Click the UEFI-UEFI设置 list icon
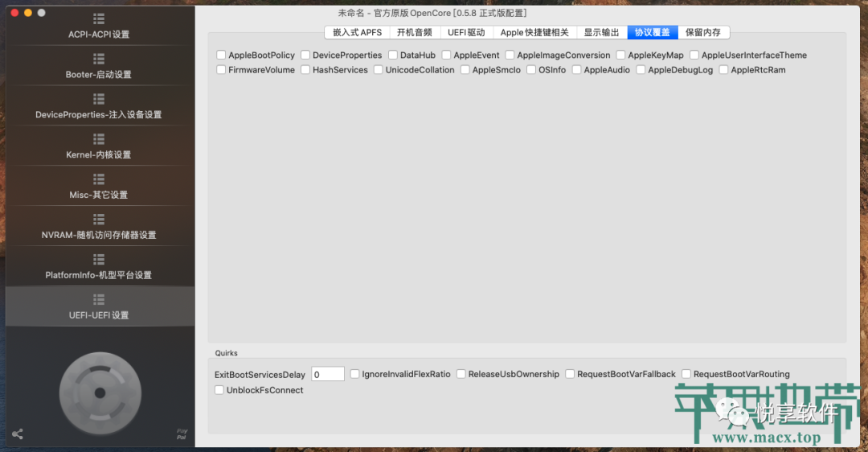The width and height of the screenshot is (868, 452). [x=99, y=300]
